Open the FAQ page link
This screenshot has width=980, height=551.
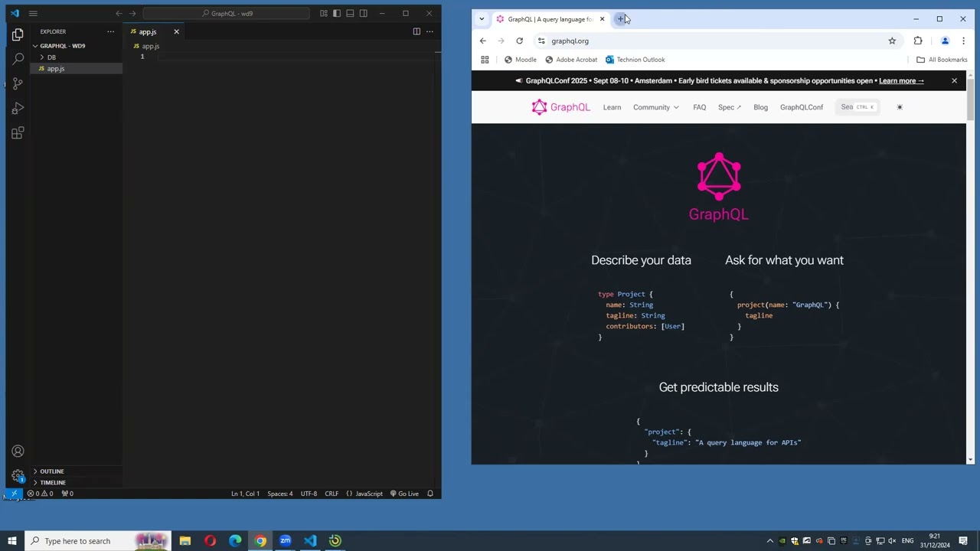tap(699, 107)
